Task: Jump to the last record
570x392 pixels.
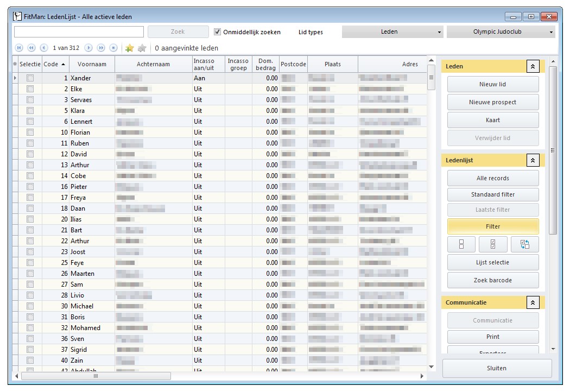Action: 102,47
